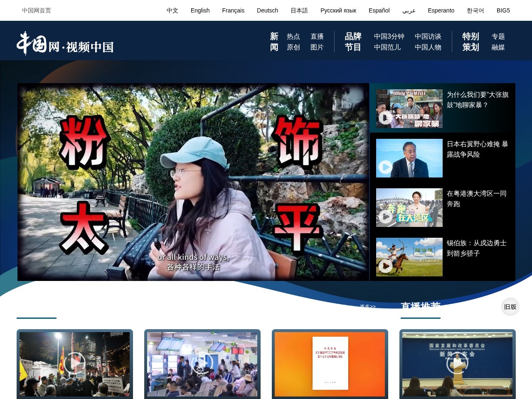Open the 旧版 legacy site button
532x399 pixels.
pyautogui.click(x=510, y=307)
